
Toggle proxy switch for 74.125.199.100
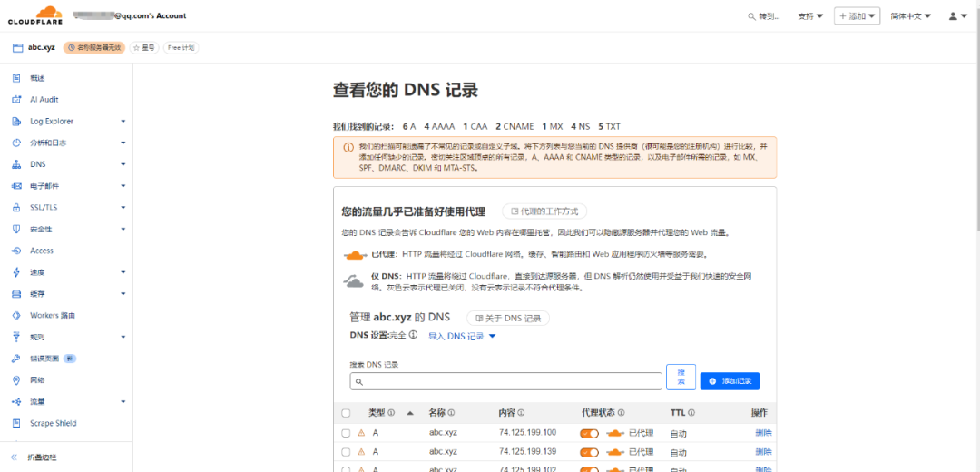[x=590, y=433]
